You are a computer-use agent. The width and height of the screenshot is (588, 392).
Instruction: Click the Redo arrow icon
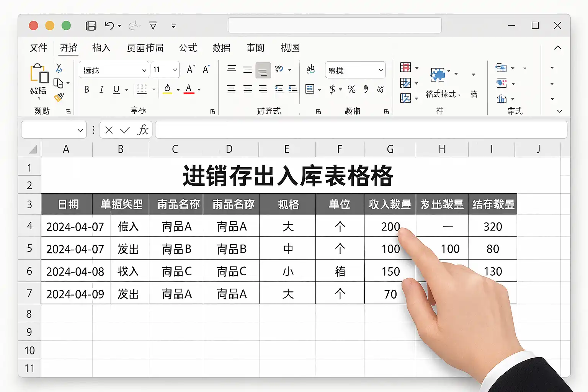134,26
